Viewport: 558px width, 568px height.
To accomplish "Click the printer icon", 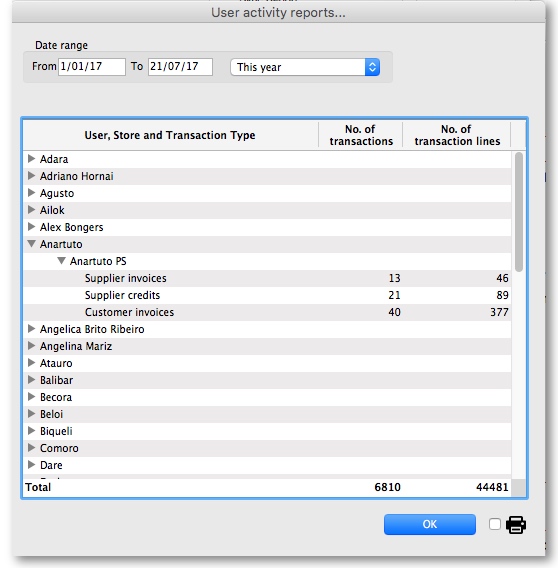I will pyautogui.click(x=516, y=525).
